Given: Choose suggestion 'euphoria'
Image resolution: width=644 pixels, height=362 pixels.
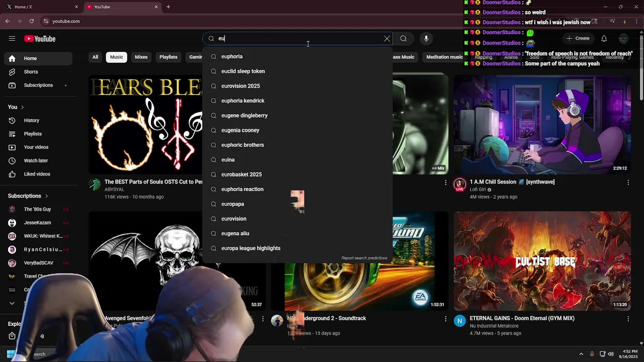Looking at the screenshot, I should pos(297,57).
